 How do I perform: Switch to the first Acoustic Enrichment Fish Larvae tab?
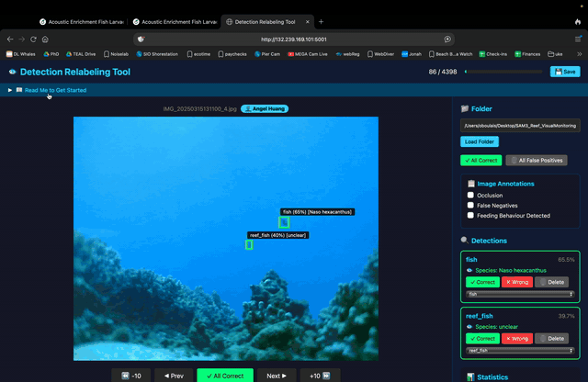[x=82, y=22]
